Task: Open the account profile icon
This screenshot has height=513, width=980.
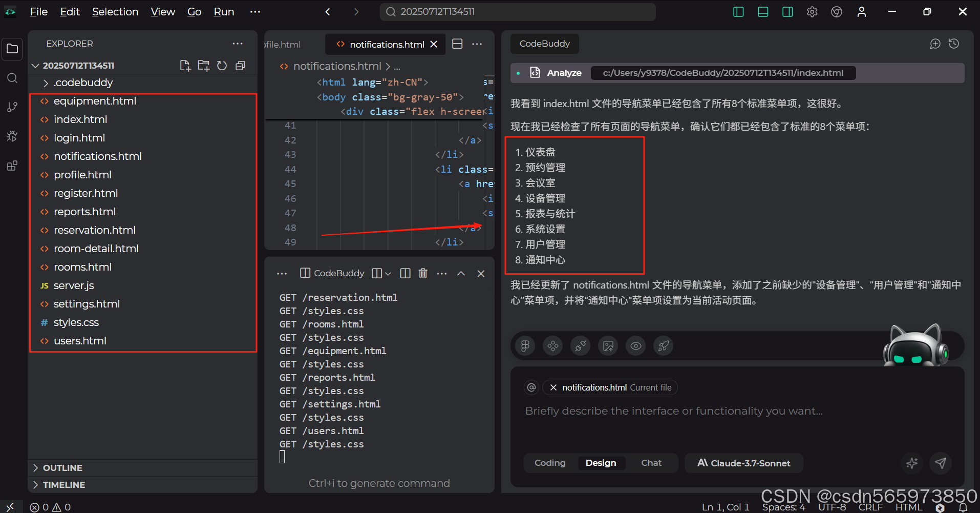Action: point(862,12)
